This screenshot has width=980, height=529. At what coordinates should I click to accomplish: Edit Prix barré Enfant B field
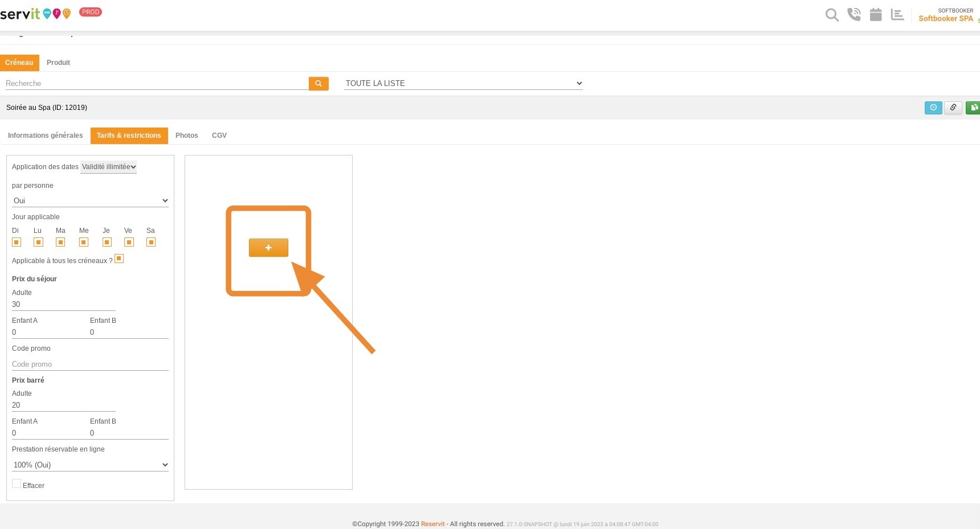[x=129, y=433]
